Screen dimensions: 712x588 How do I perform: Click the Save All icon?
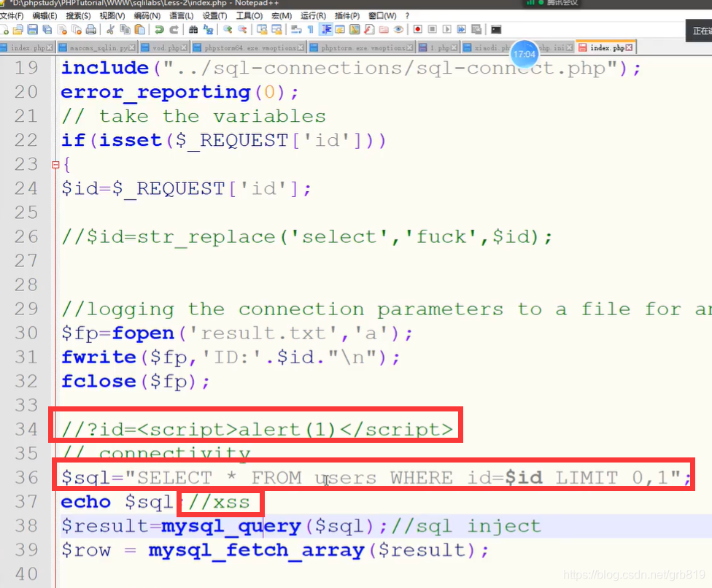pyautogui.click(x=47, y=30)
